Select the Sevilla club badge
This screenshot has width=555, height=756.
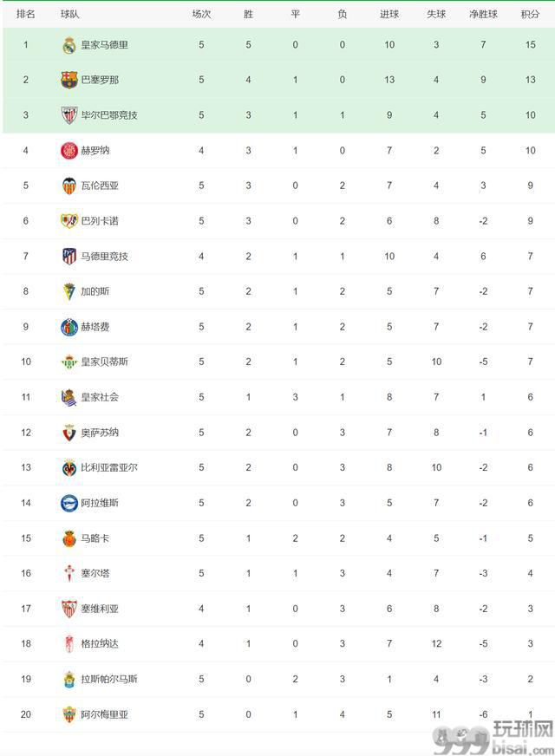pyautogui.click(x=69, y=609)
